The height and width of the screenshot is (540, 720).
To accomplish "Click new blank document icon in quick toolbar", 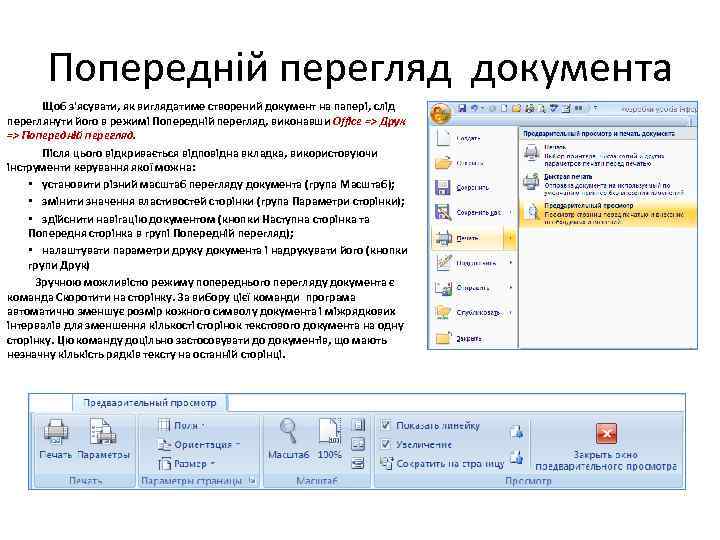I will 504,109.
